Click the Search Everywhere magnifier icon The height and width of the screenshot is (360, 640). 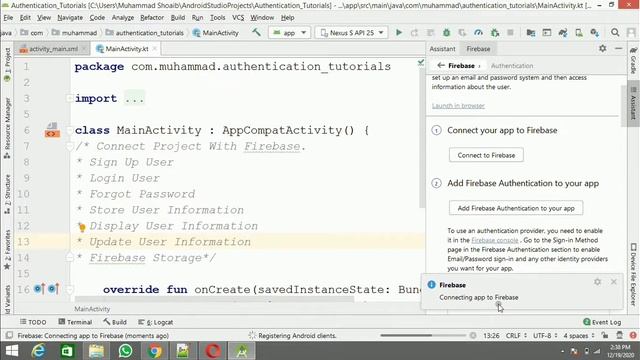[x=615, y=33]
